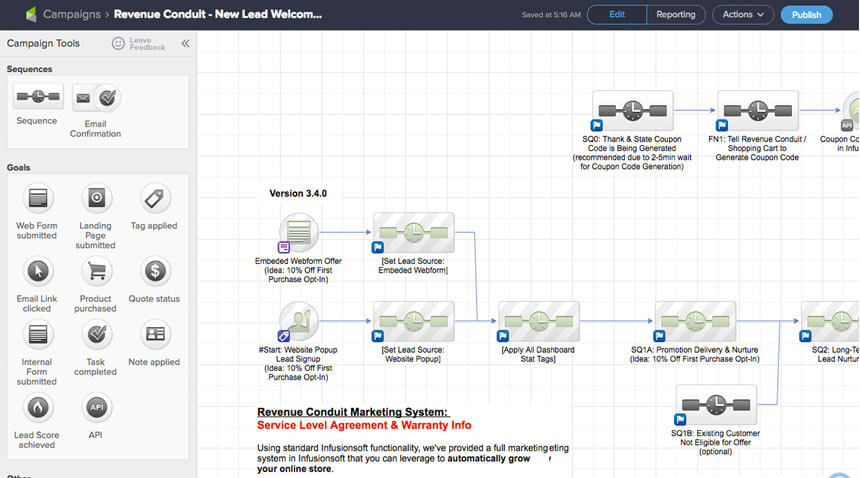Screen dimensions: 860x478
Task: Click the Saved at 5:16 AM status
Action: point(551,15)
